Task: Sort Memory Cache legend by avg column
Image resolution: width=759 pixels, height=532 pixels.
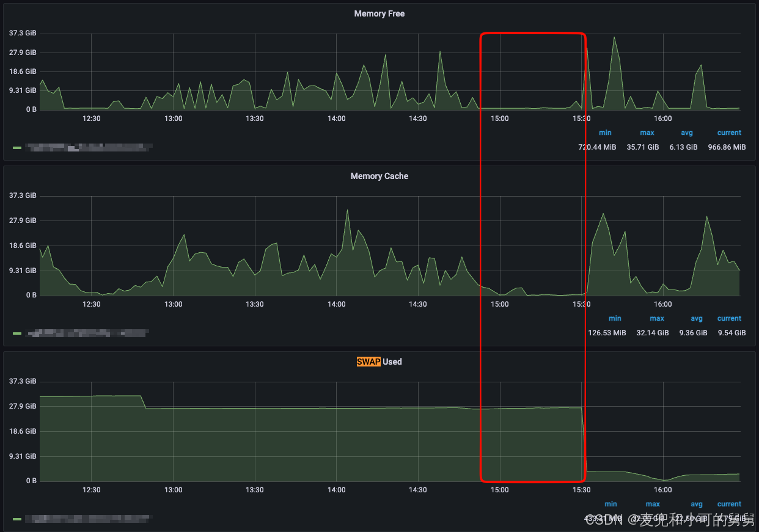Action: [697, 318]
